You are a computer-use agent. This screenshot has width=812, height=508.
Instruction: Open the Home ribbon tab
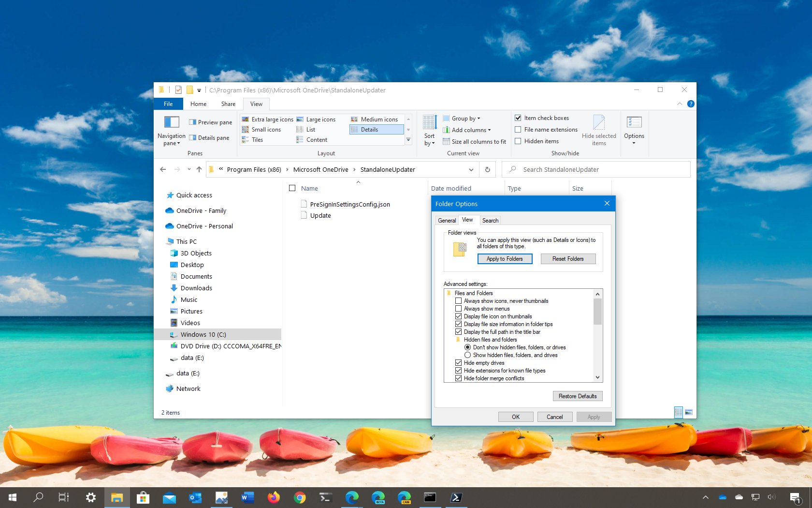point(198,104)
